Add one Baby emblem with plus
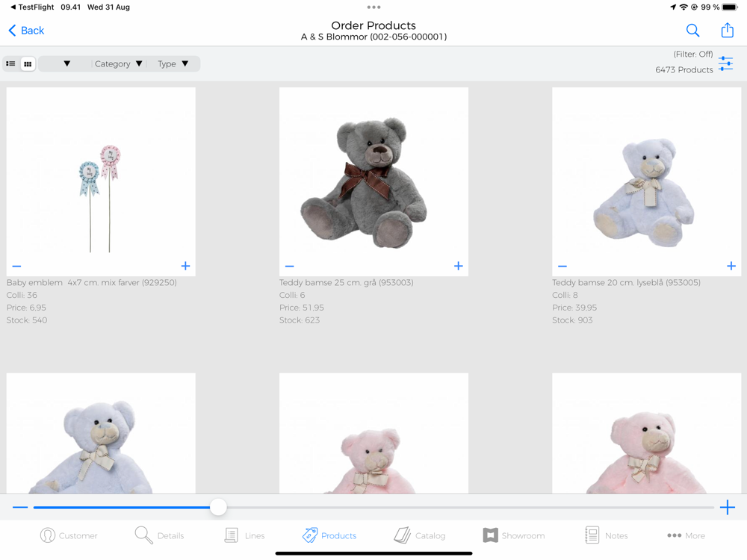The height and width of the screenshot is (560, 747). tap(185, 266)
